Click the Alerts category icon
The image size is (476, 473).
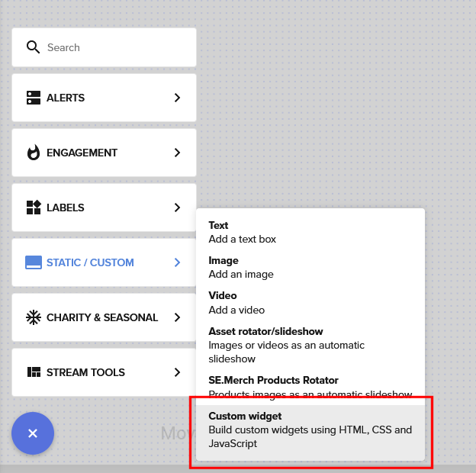pyautogui.click(x=34, y=98)
